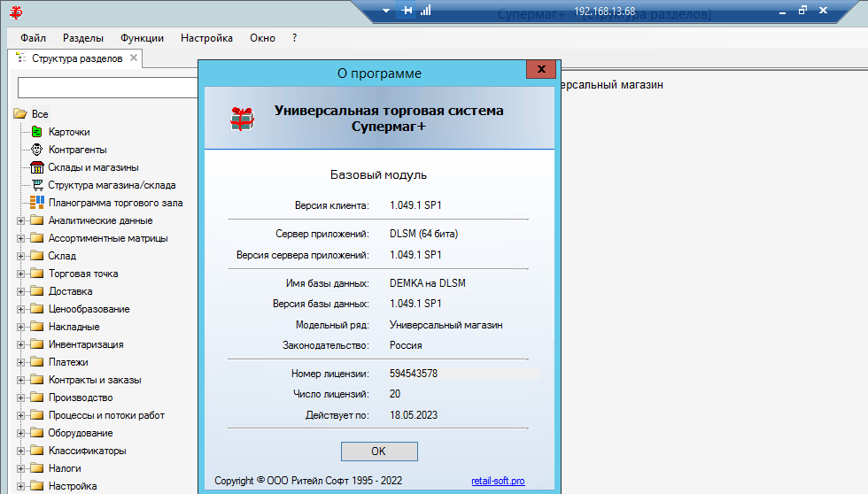
Task: Click the Структура разделов tab icon
Action: click(21, 58)
